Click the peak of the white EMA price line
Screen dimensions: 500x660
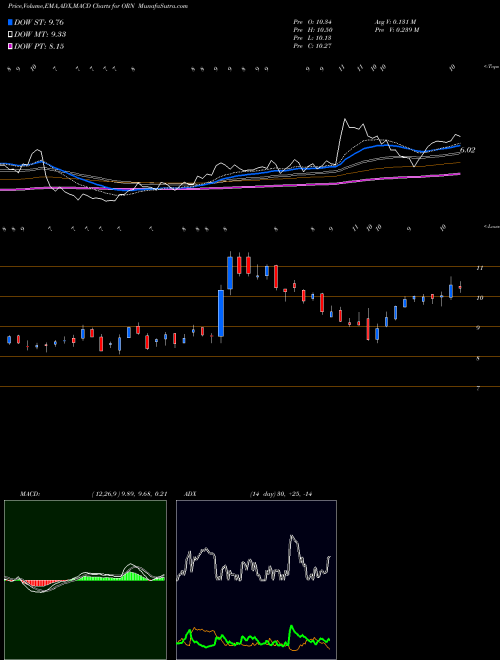(x=345, y=119)
